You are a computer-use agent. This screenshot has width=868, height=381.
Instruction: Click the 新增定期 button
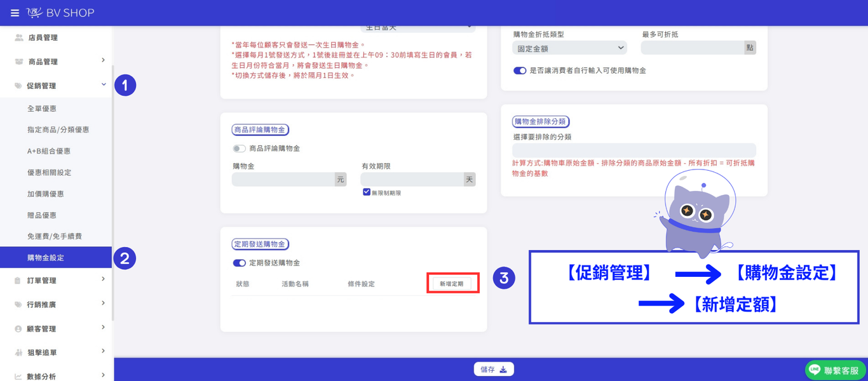[452, 284]
